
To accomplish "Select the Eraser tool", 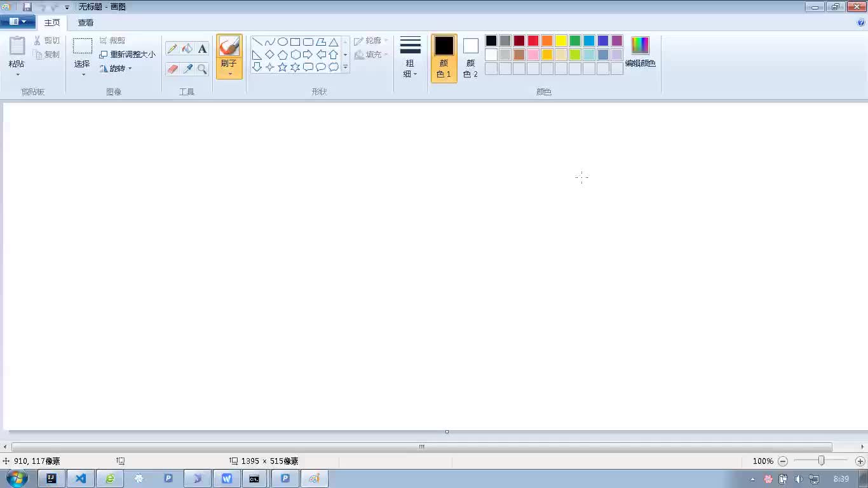I will pos(172,69).
